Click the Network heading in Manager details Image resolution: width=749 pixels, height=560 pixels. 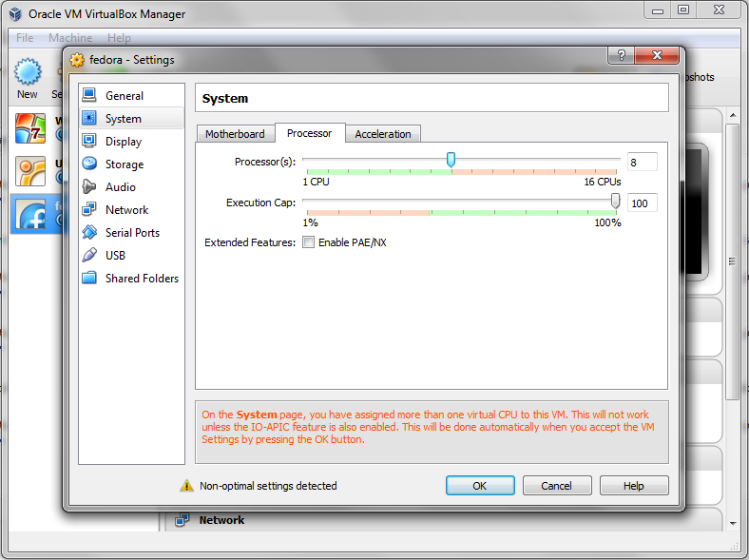(221, 520)
